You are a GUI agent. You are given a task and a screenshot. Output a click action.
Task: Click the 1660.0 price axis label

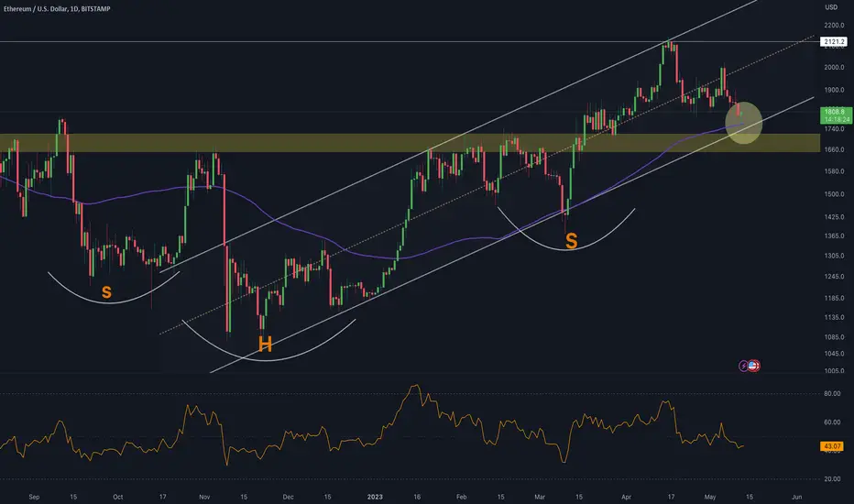[834, 150]
